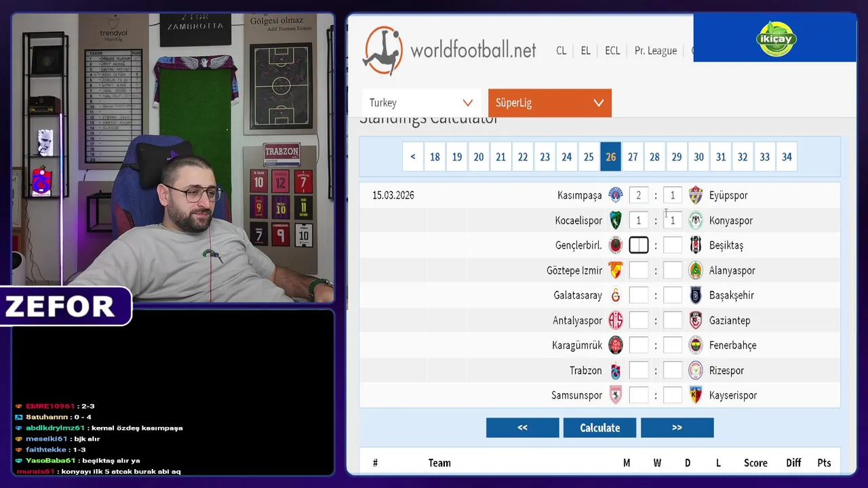Viewport: 868px width, 488px height.
Task: Click Rizespor away score field
Action: click(673, 371)
